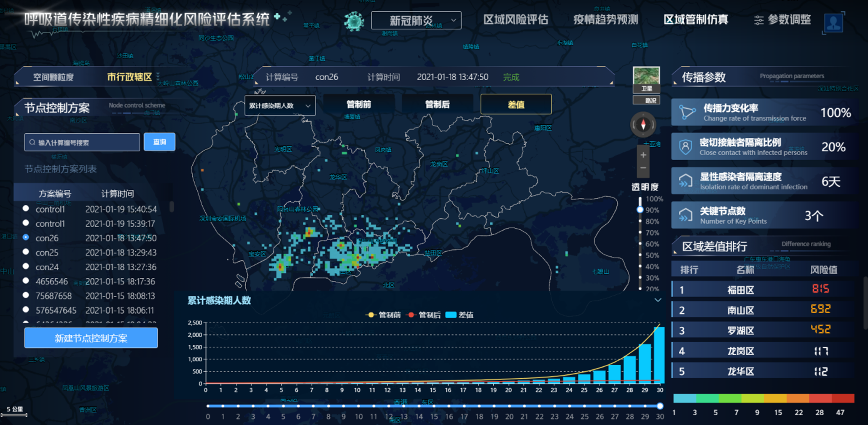Click the 风险值 column header
This screenshot has width=868, height=425.
(824, 269)
